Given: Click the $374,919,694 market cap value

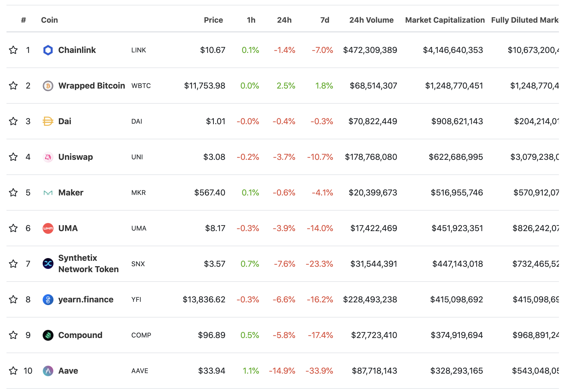Looking at the screenshot, I should 457,335.
